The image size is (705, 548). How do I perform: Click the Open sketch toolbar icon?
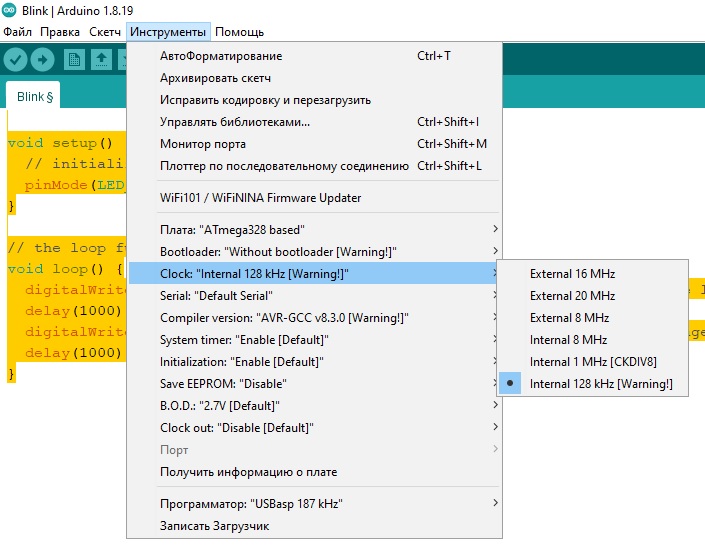pyautogui.click(x=102, y=59)
